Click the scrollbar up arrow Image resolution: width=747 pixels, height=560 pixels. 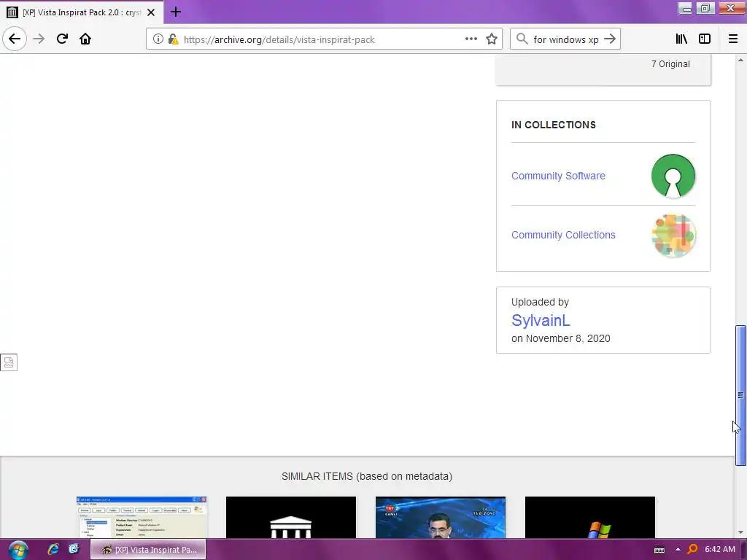coord(740,60)
